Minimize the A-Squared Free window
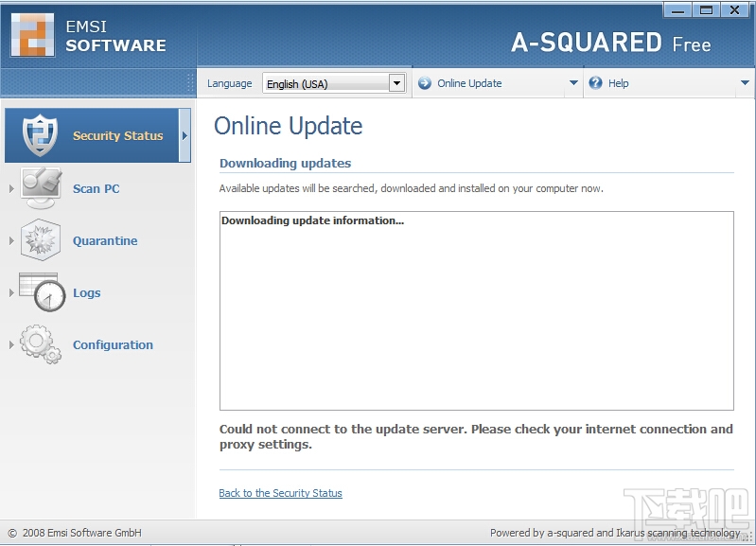Image resolution: width=756 pixels, height=546 pixels. click(677, 10)
